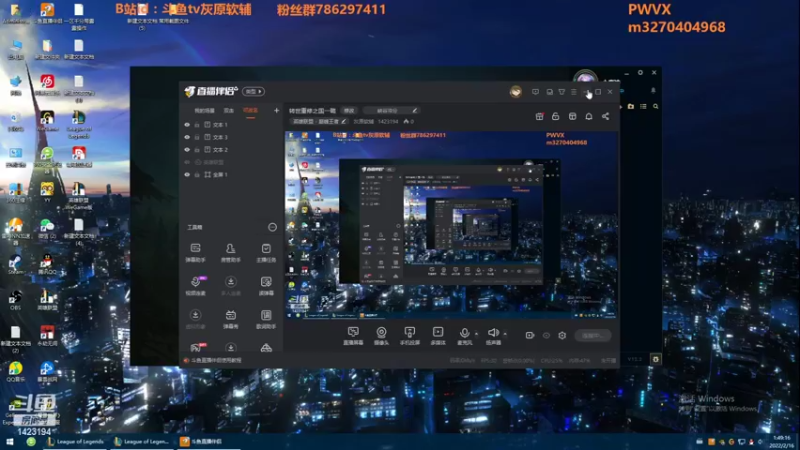This screenshot has width=800, height=450.
Task: Add a phone screen cast source (手机投屏)
Action: pos(410,336)
